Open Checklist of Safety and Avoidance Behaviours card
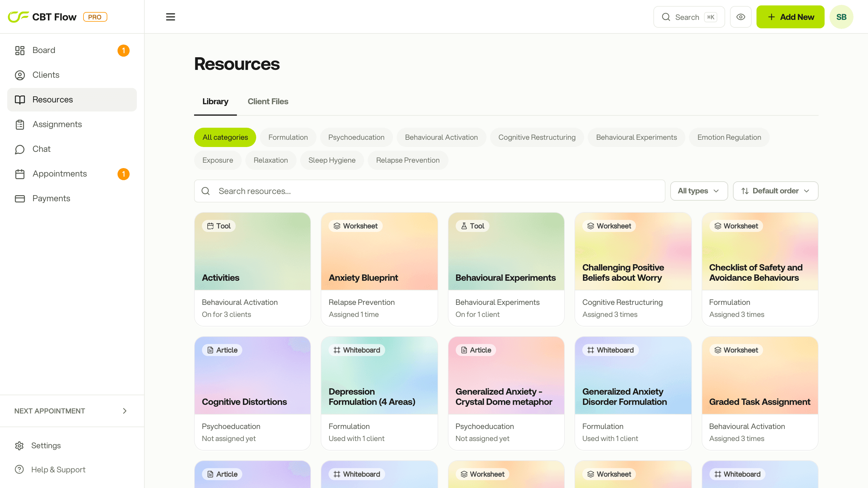 pos(760,269)
